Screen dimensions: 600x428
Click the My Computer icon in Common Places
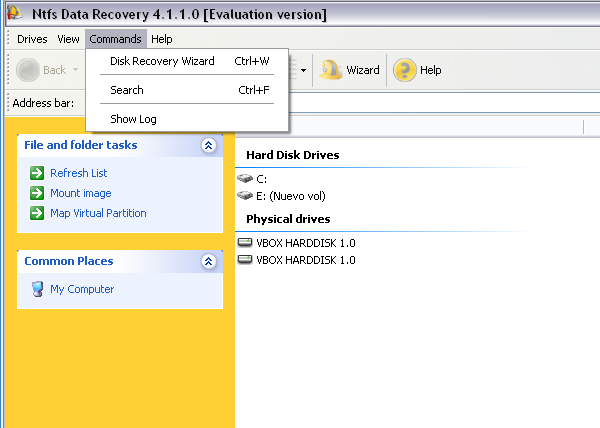click(37, 289)
